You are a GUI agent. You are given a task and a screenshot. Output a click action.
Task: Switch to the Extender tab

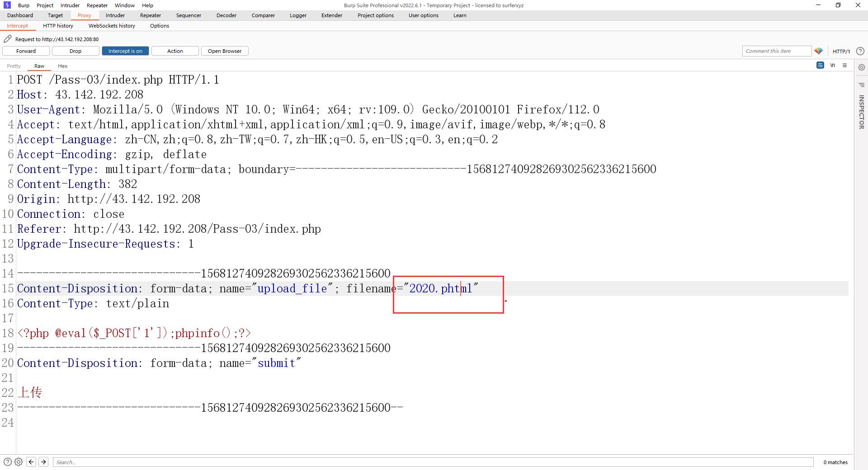332,15
